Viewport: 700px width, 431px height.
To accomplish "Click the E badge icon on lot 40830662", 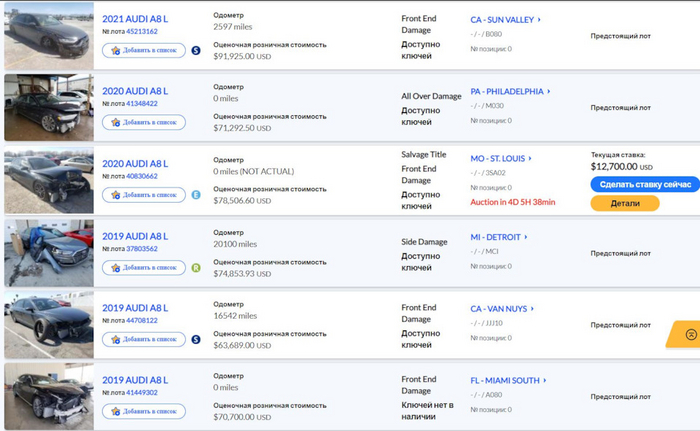I will click(196, 194).
